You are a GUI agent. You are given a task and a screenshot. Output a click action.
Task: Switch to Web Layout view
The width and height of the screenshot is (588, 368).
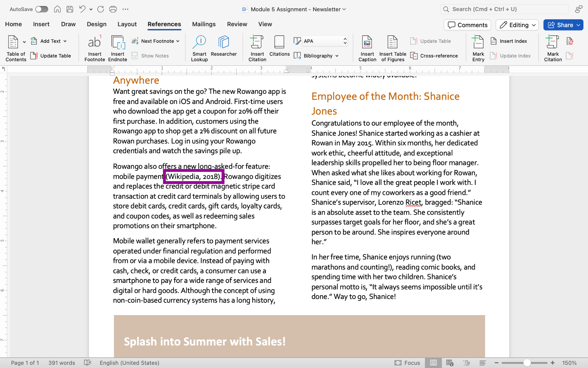click(x=450, y=363)
